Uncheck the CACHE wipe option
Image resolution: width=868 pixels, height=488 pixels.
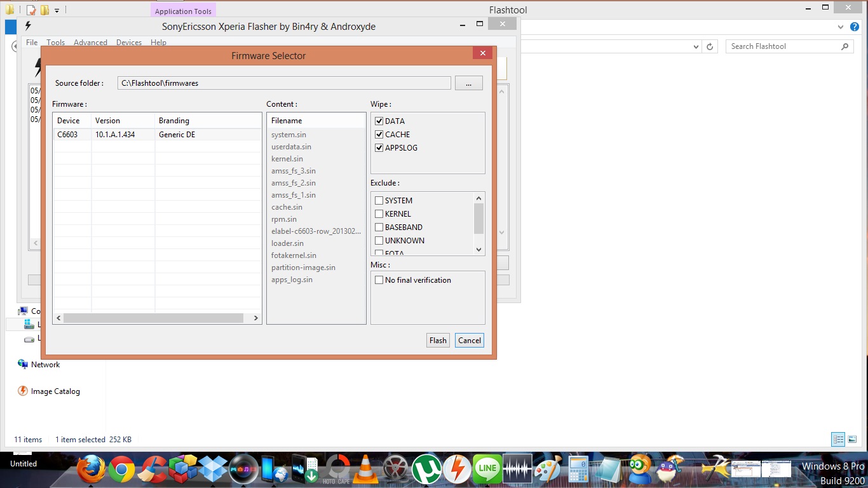379,134
